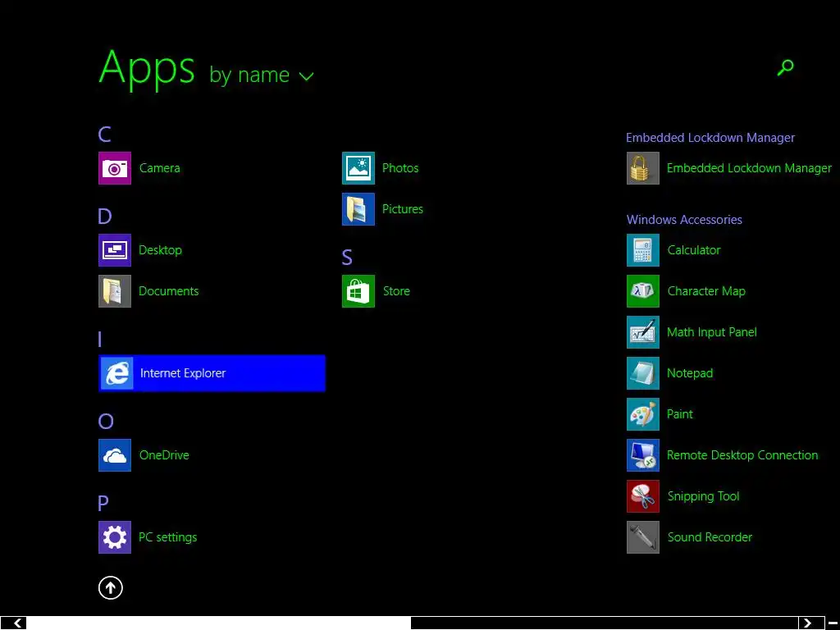
Task: Launch the Calculator icon
Action: tap(643, 250)
